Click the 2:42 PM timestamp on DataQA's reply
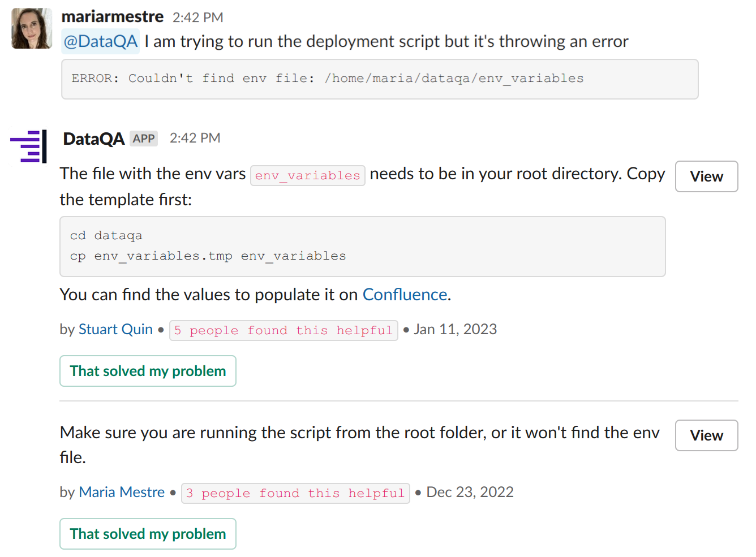 [195, 138]
